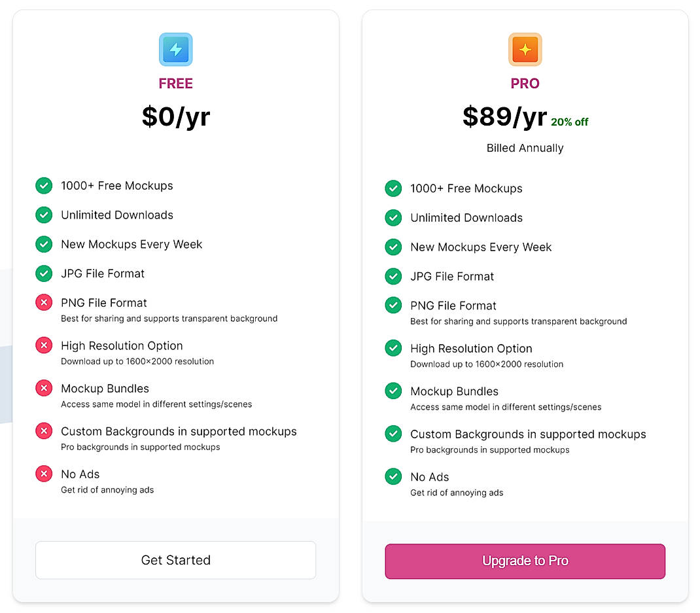Select the $0/yr price text

tap(175, 116)
